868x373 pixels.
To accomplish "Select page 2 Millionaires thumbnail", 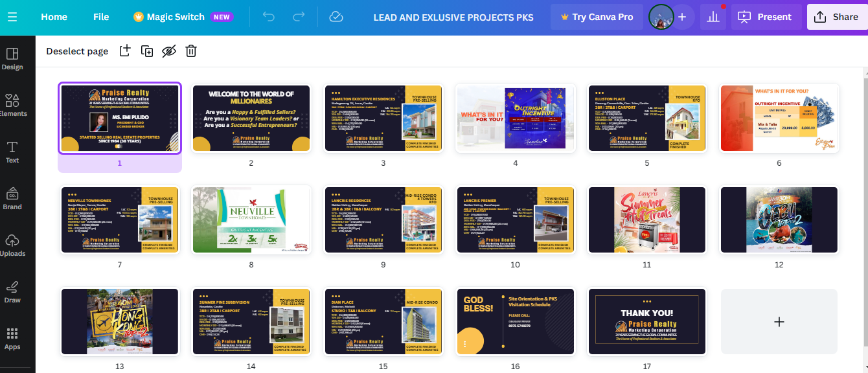I will (251, 118).
